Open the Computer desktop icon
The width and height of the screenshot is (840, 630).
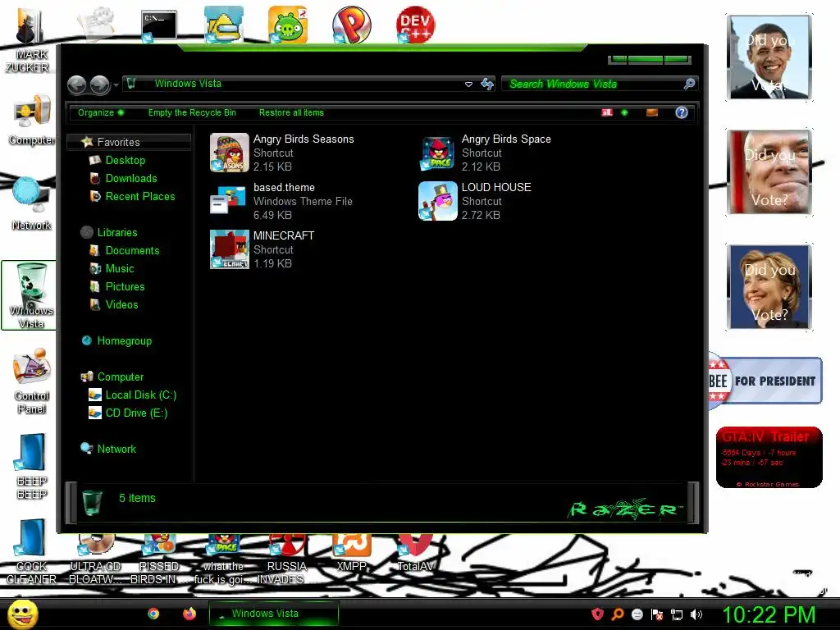click(x=31, y=121)
